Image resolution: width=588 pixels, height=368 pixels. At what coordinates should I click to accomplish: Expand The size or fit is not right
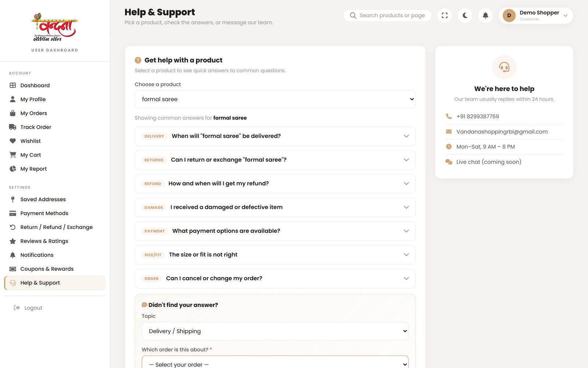(275, 255)
